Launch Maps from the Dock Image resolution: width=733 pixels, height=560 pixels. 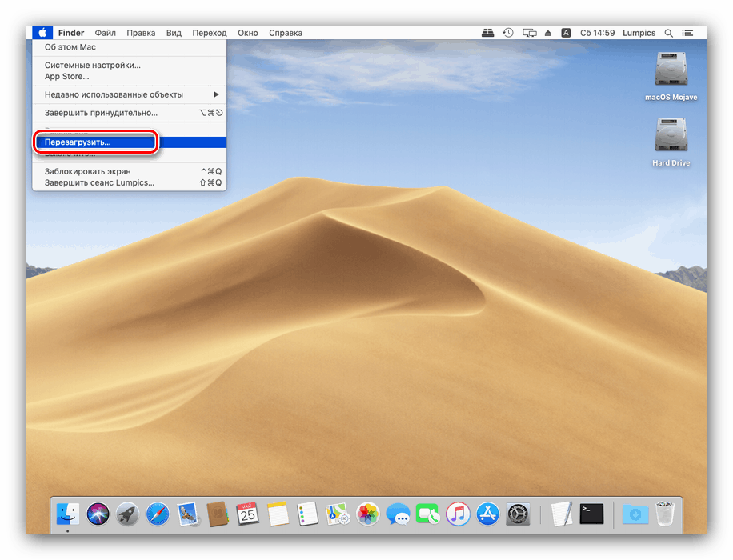[x=338, y=514]
